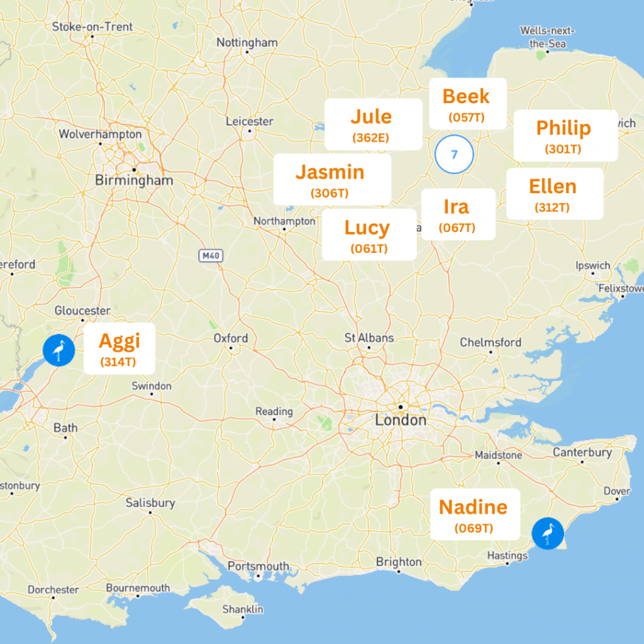Image resolution: width=644 pixels, height=644 pixels.
Task: Click the Ipswich place name
Action: [592, 265]
